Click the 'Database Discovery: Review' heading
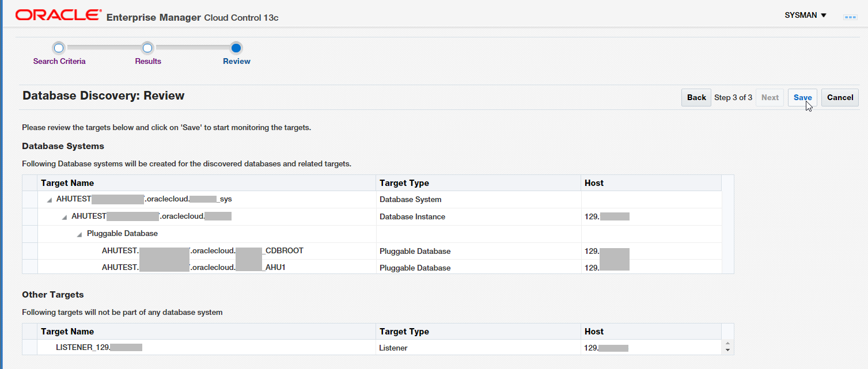 [x=104, y=96]
